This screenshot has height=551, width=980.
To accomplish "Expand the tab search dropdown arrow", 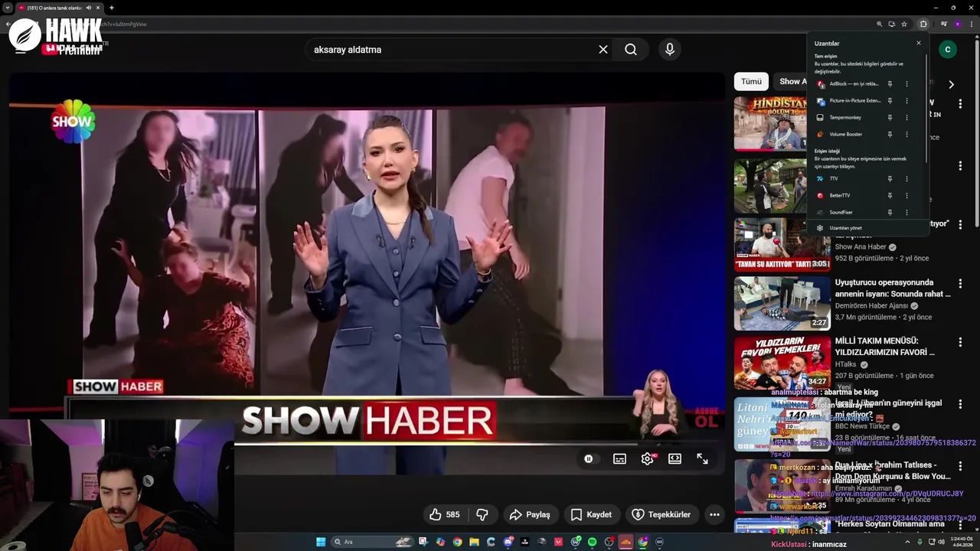I will (7, 8).
